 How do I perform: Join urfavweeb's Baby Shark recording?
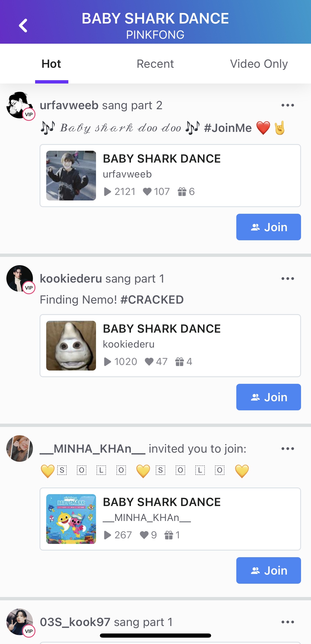pos(268,227)
